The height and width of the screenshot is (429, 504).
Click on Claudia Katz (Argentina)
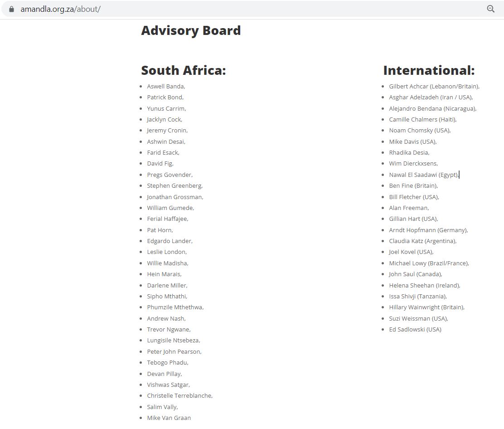click(x=423, y=241)
